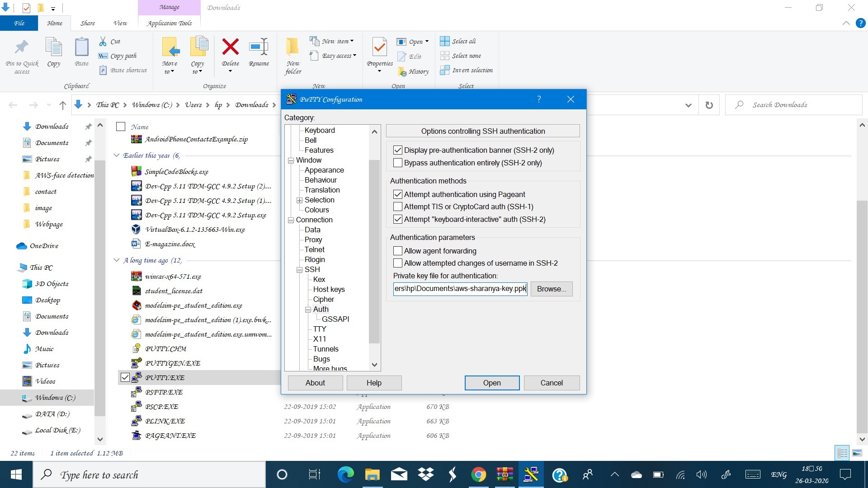Open the File menu tab
868x488 pixels.
pyautogui.click(x=19, y=23)
